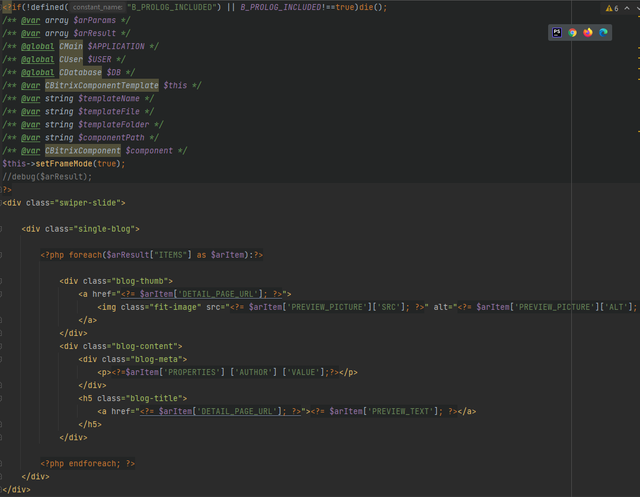Click the CBitrixComponent class before $component

click(83, 151)
